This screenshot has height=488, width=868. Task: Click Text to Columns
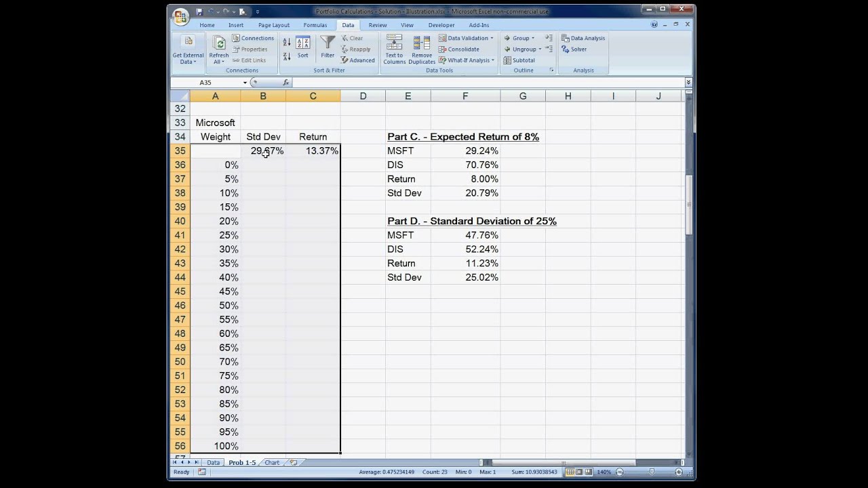pos(394,50)
